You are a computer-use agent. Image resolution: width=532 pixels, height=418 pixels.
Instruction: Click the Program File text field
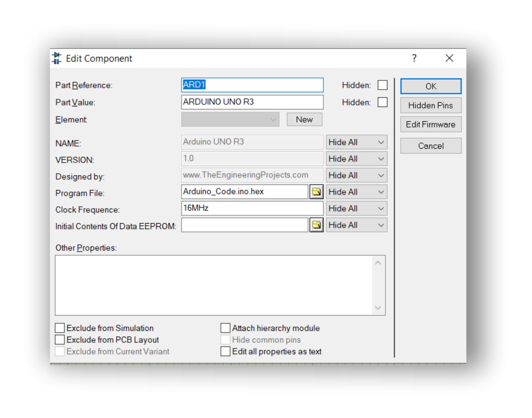click(x=245, y=192)
